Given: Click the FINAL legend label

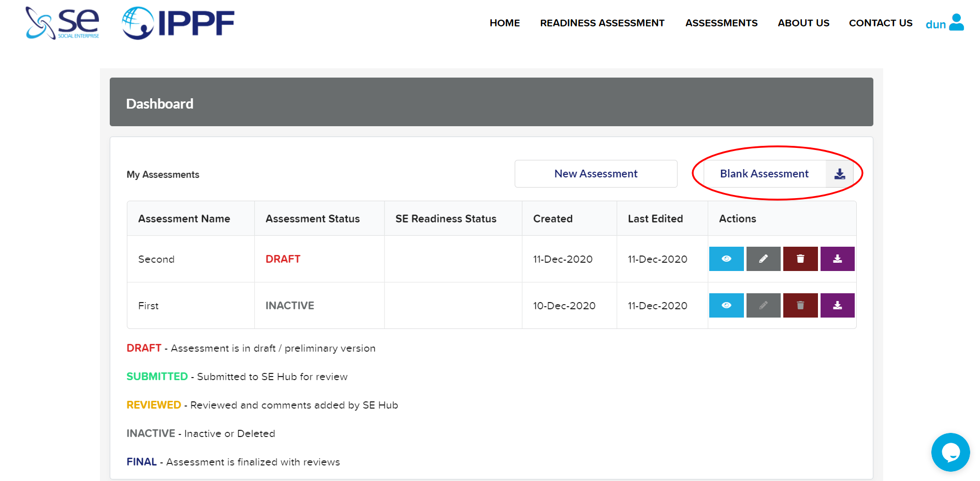Looking at the screenshot, I should tap(142, 462).
